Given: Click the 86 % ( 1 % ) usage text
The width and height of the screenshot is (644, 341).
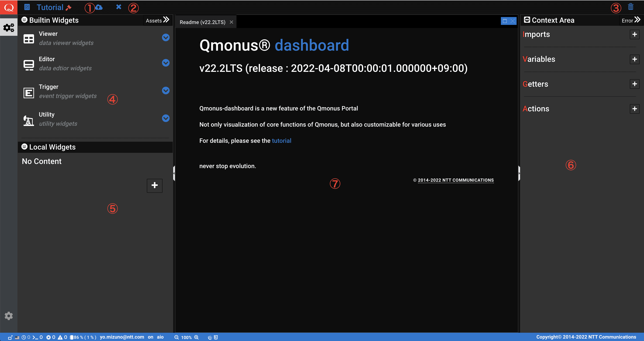Looking at the screenshot, I should tap(85, 338).
